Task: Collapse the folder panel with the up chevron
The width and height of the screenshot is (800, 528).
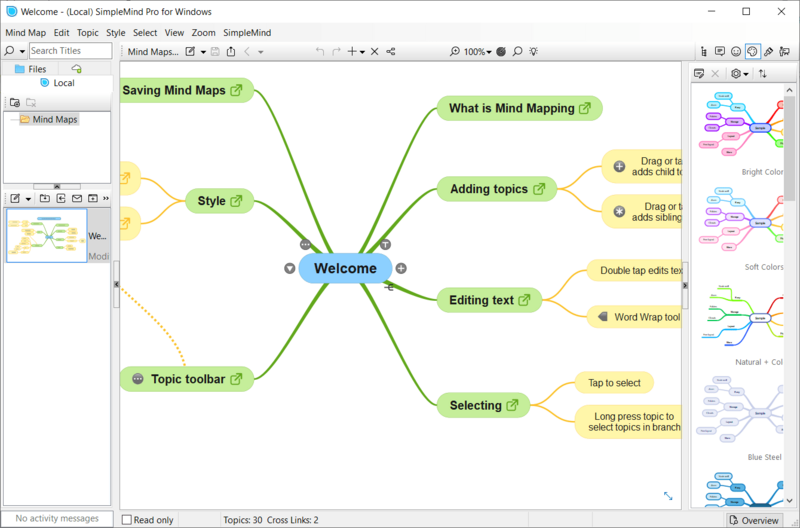Action: pos(57,186)
